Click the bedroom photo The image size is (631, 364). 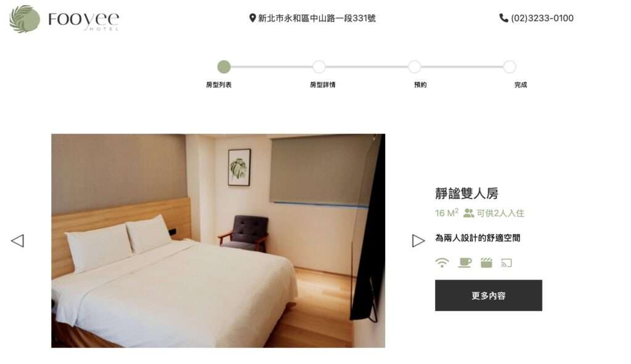(218, 241)
